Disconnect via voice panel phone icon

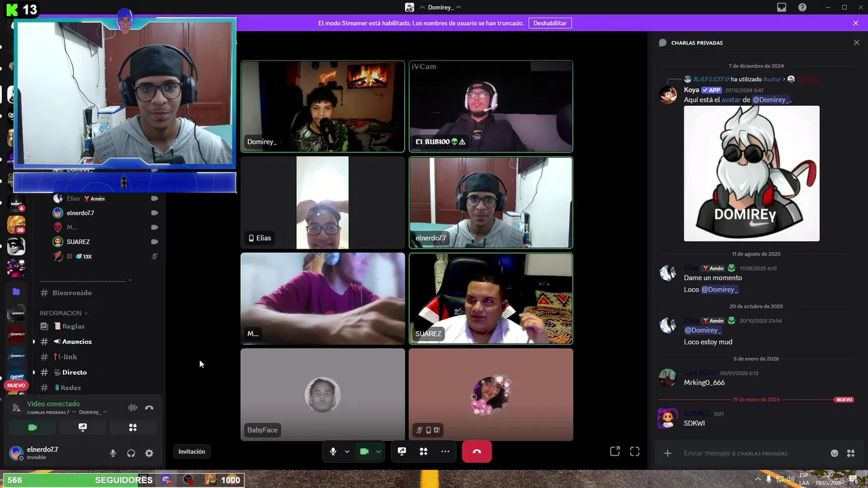[x=149, y=407]
